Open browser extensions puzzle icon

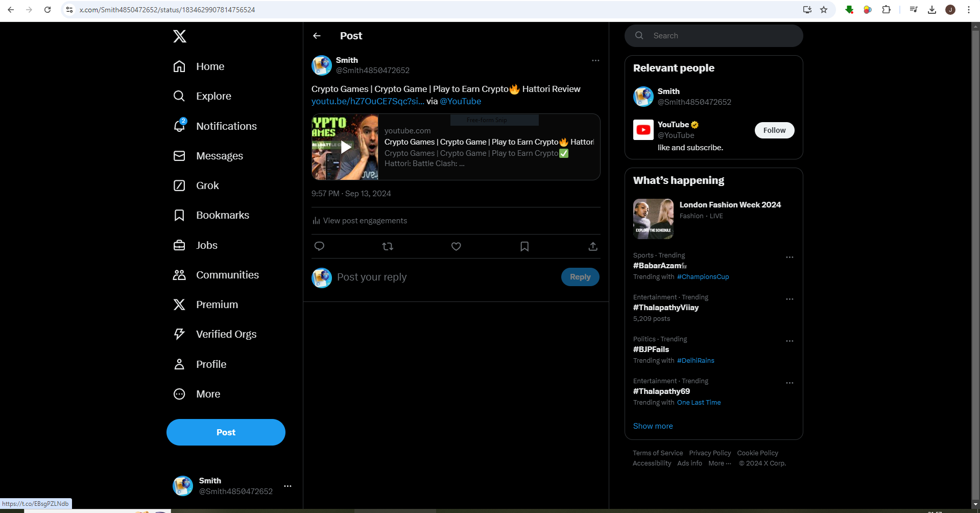coord(886,10)
